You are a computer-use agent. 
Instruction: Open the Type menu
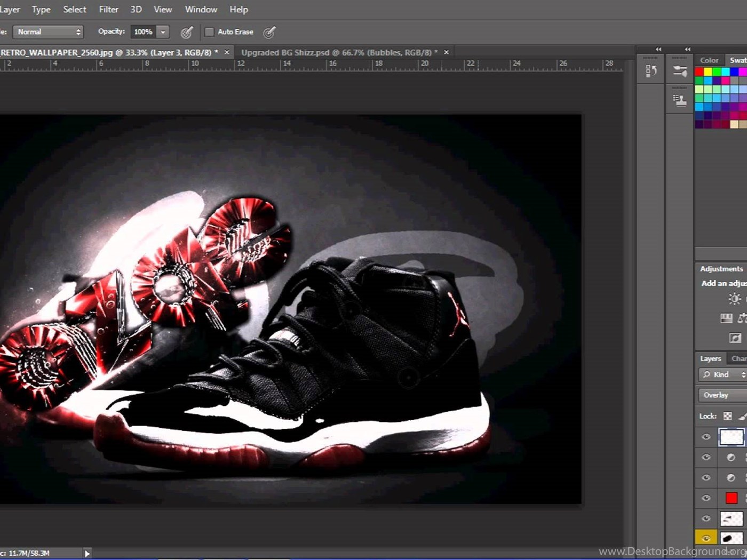pos(41,10)
